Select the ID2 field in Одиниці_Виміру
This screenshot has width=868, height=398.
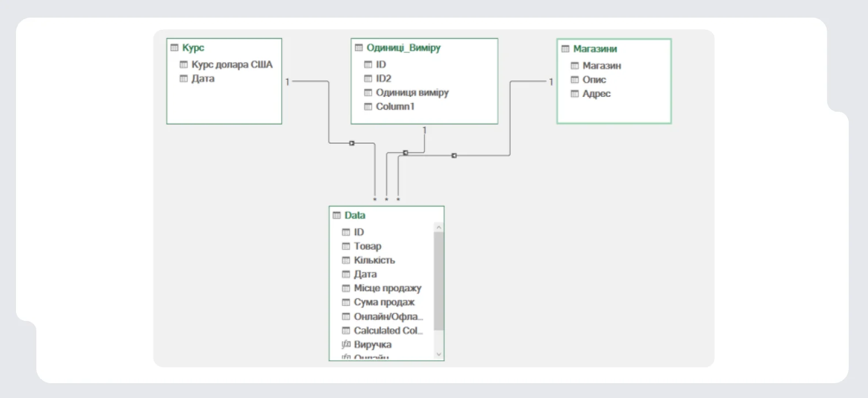(x=384, y=79)
